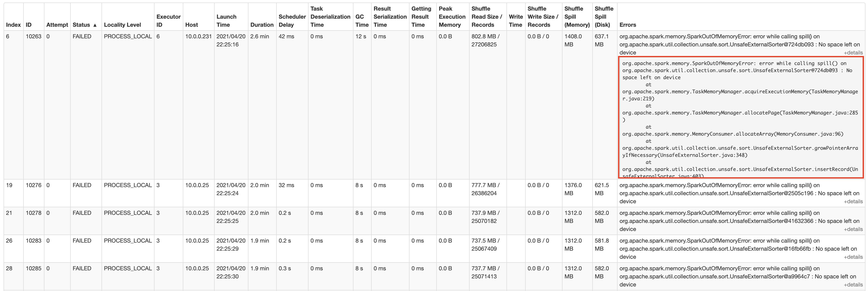The height and width of the screenshot is (291, 868).
Task: Sort rows by Host column header
Action: click(191, 25)
